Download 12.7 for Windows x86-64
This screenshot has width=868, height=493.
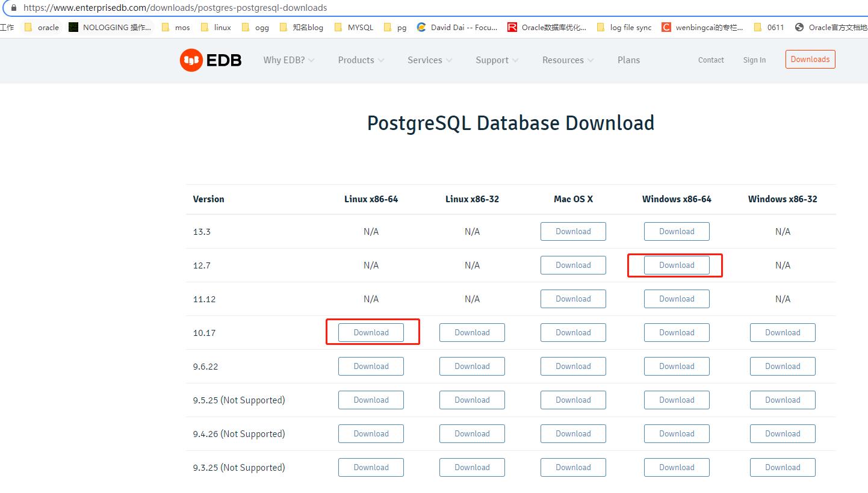[677, 265]
